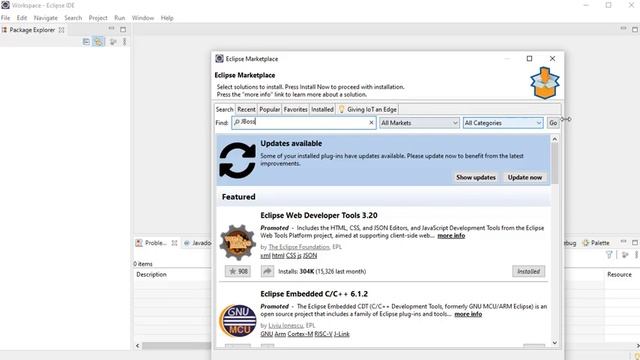
Task: Open The Eclipse Foundation link
Action: 299,247
